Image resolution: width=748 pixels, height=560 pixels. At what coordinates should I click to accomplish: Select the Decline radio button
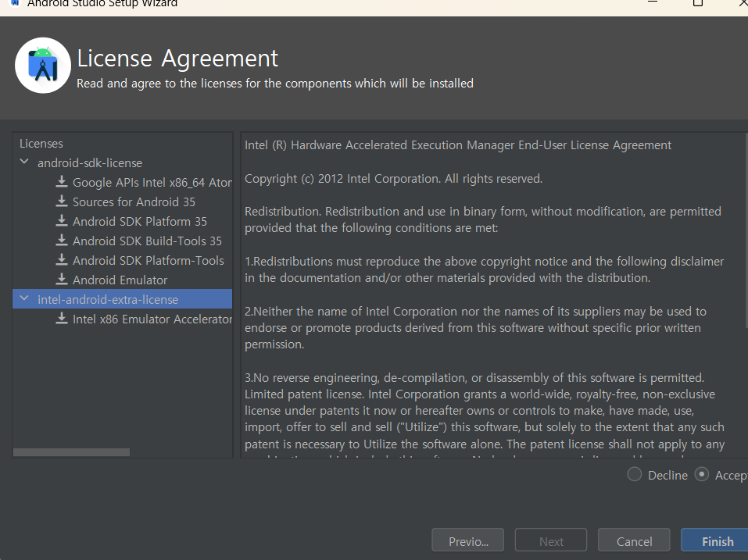pyautogui.click(x=634, y=475)
